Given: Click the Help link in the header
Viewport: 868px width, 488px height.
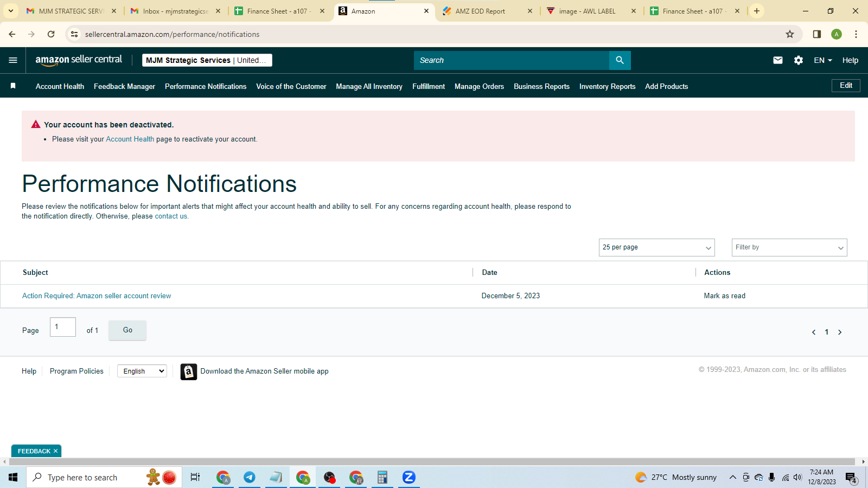Looking at the screenshot, I should point(850,60).
